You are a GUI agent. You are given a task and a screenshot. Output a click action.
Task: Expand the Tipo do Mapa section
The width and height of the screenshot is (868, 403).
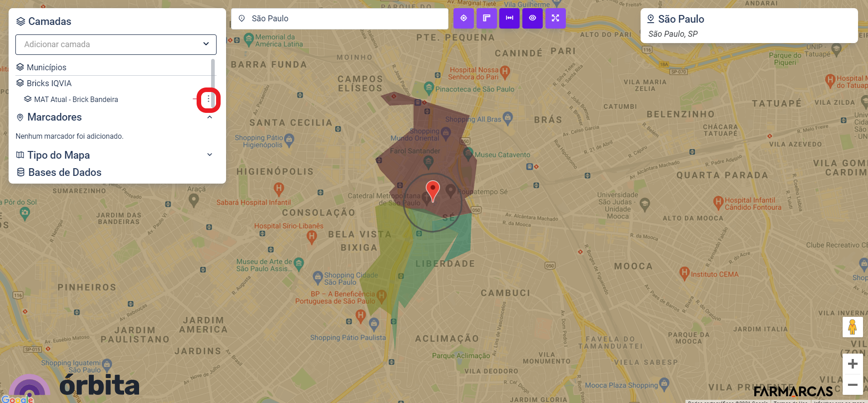click(210, 155)
